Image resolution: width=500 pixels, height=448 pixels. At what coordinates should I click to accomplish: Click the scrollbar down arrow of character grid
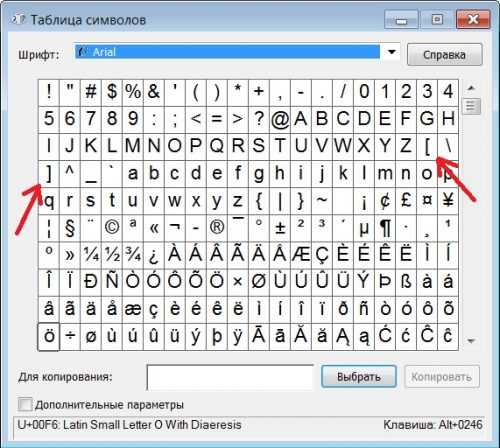(471, 341)
